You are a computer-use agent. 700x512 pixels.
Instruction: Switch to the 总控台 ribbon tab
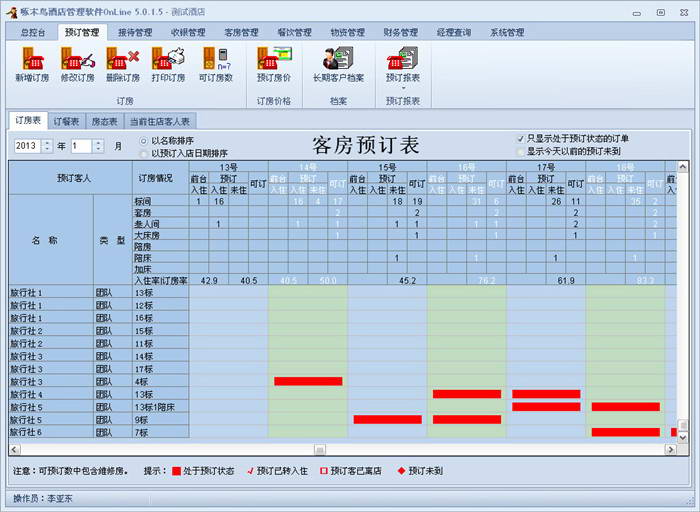pos(33,33)
